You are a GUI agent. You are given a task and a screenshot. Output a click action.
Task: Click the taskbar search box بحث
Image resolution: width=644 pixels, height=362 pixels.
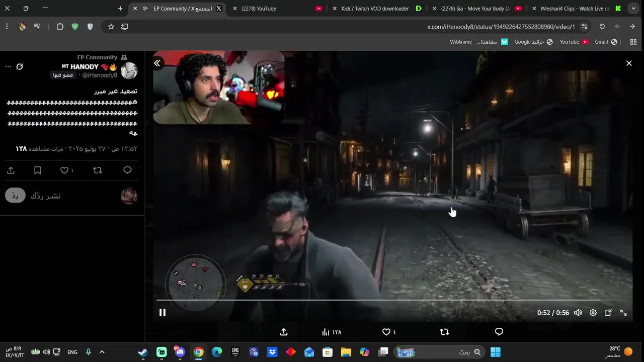pyautogui.click(x=440, y=352)
